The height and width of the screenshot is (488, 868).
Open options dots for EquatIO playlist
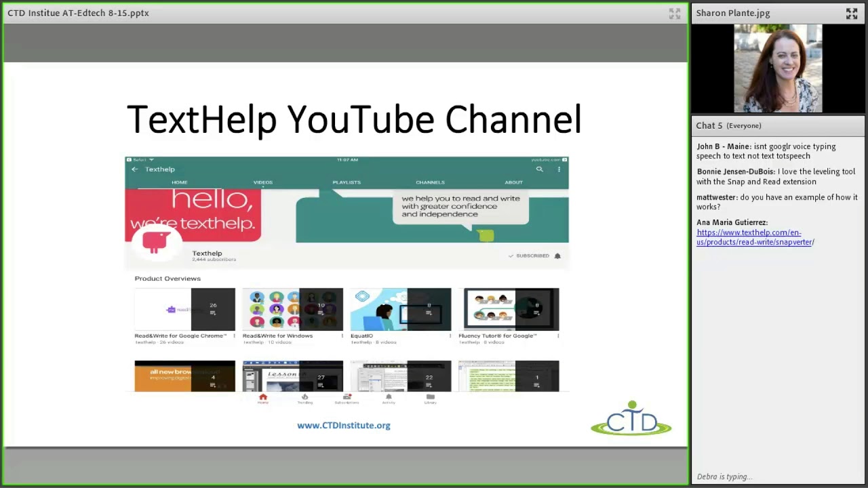pyautogui.click(x=450, y=336)
